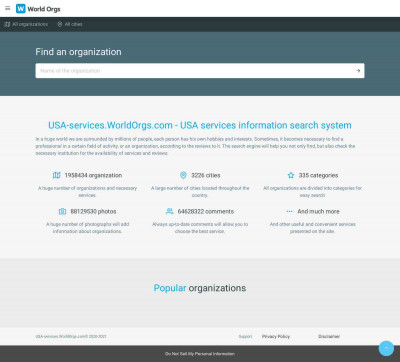
Task: Click the 1938434 organization text
Action: (93, 175)
